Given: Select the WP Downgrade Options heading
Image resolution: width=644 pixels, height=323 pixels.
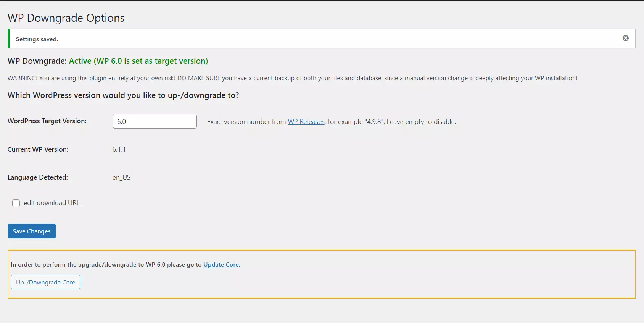Looking at the screenshot, I should coord(66,18).
